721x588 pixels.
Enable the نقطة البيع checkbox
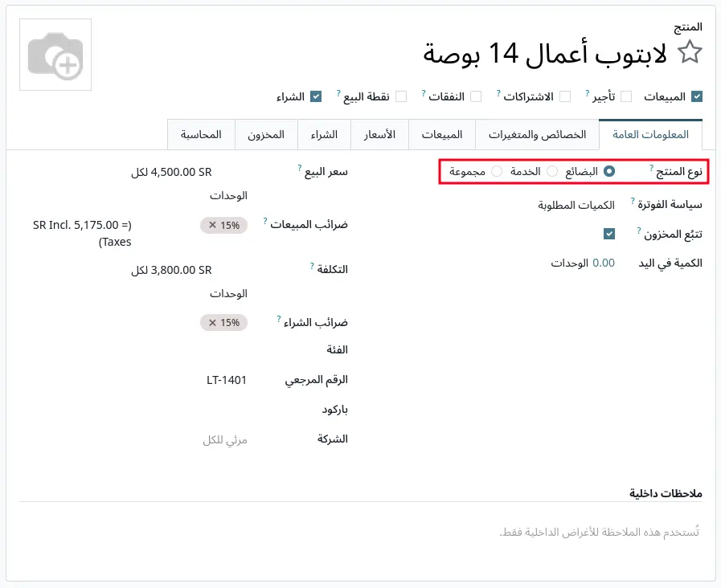tap(401, 97)
